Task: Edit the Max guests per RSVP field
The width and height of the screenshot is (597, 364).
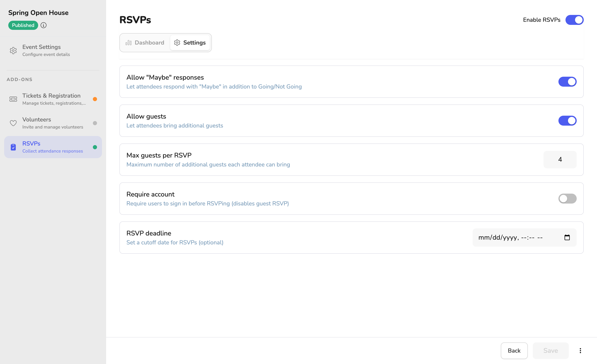Action: (560, 159)
